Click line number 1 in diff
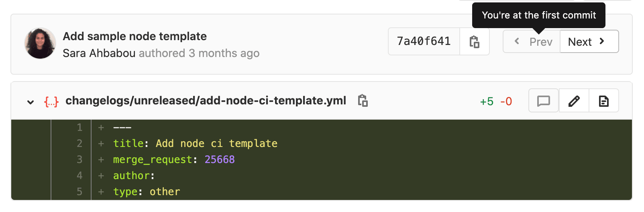Viewport: 644px width, 212px height. tap(79, 128)
